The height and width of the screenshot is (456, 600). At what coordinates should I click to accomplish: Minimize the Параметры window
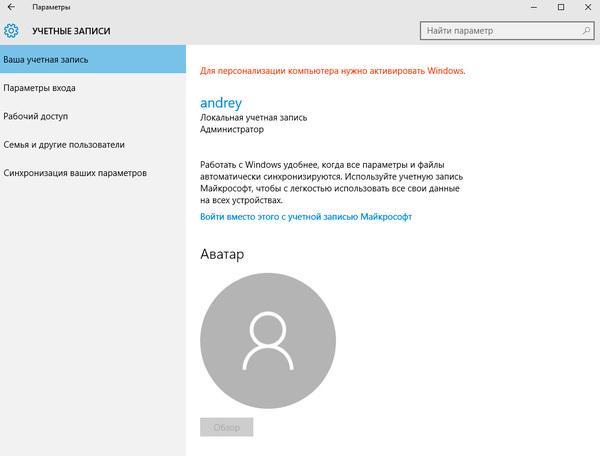pos(534,7)
